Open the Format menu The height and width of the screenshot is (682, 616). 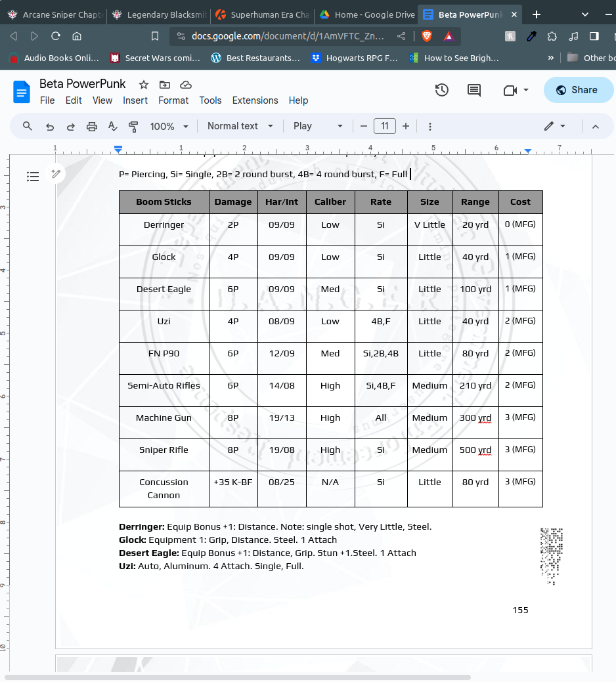point(173,100)
